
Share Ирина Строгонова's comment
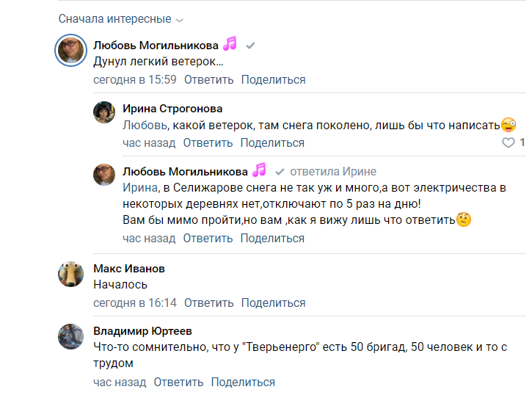pos(272,143)
